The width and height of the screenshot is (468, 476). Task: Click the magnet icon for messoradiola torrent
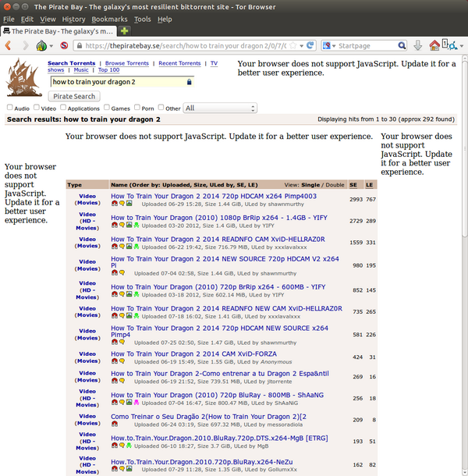click(115, 424)
